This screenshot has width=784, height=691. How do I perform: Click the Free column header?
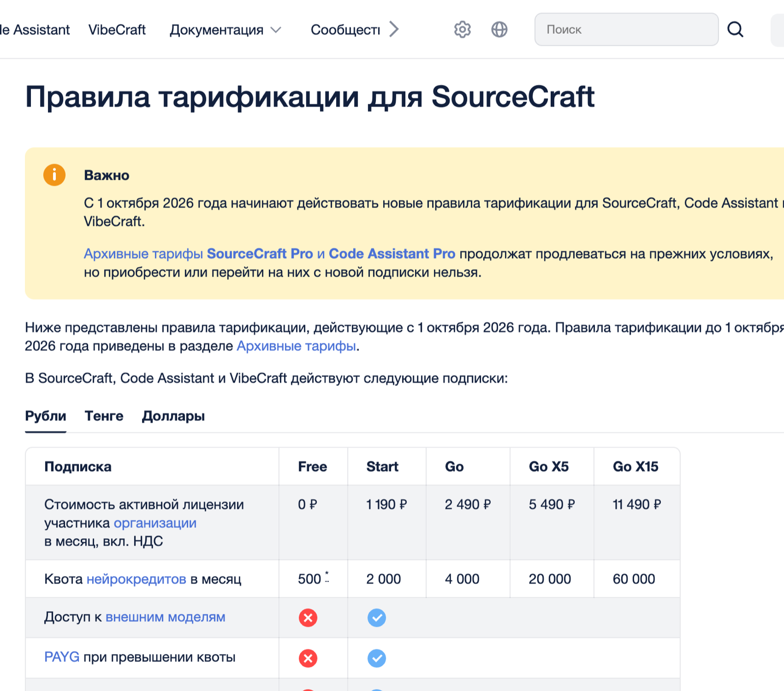(x=313, y=467)
